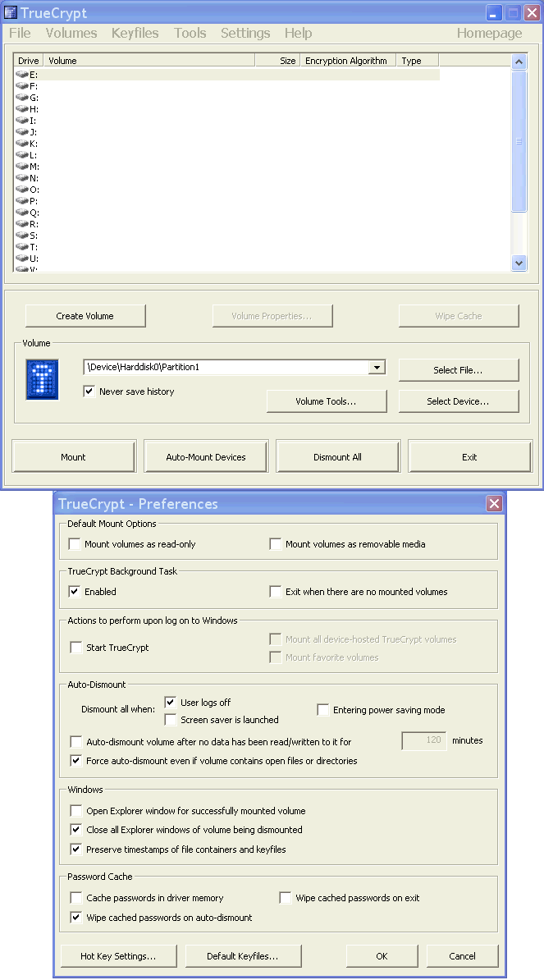
Task: Click Select Device... button
Action: pos(458,401)
